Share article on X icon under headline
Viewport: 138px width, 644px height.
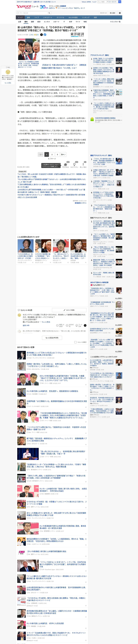42,35
